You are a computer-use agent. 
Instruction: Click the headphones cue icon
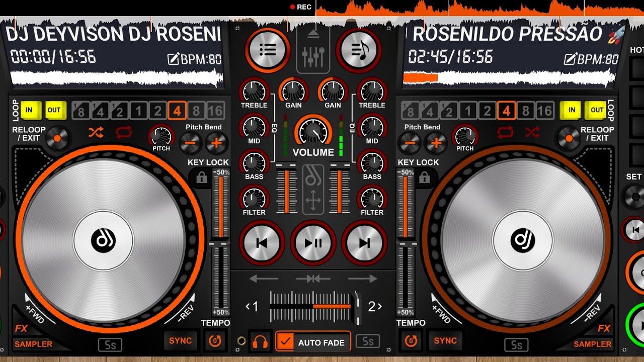click(x=260, y=342)
